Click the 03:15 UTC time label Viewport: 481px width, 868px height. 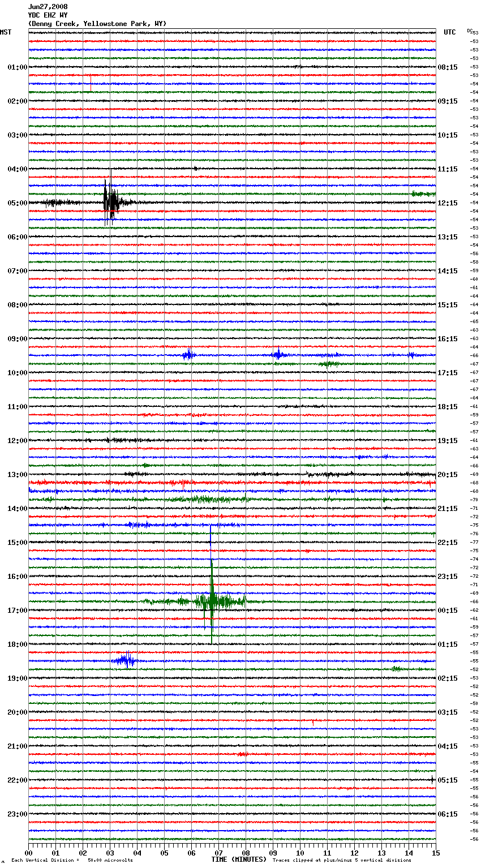click(x=448, y=712)
